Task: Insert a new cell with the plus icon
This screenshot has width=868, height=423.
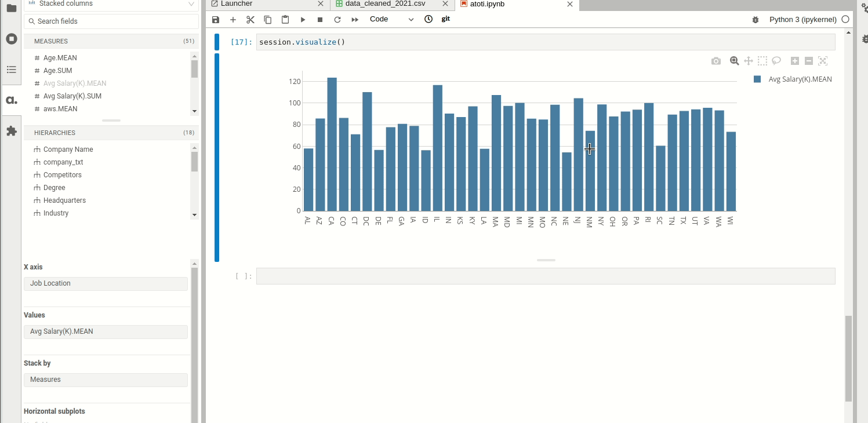Action: tap(233, 20)
